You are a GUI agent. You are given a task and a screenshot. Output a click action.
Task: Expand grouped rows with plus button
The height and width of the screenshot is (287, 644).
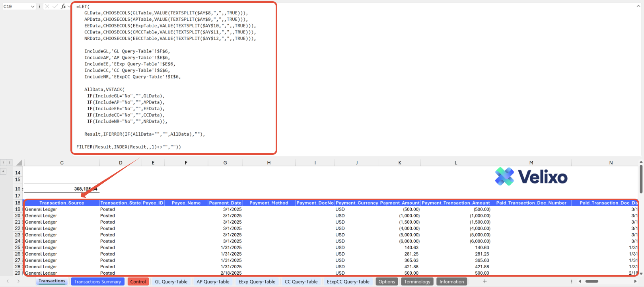[3, 171]
